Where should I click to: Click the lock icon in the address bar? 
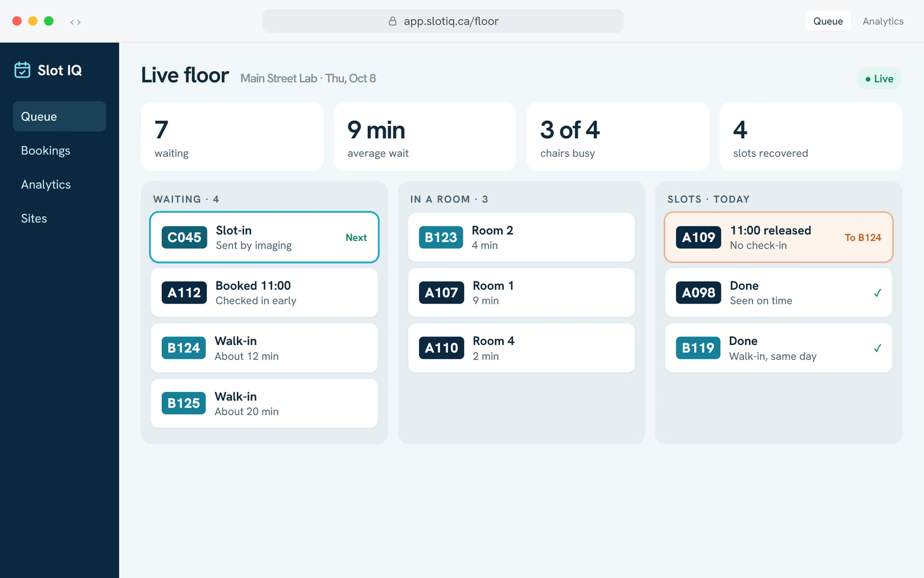coord(393,21)
